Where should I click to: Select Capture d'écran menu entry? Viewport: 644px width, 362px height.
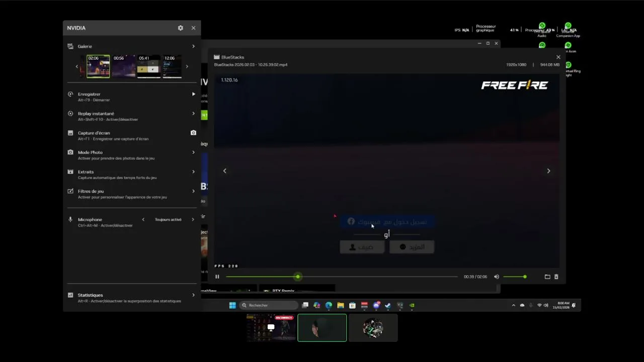pyautogui.click(x=132, y=135)
